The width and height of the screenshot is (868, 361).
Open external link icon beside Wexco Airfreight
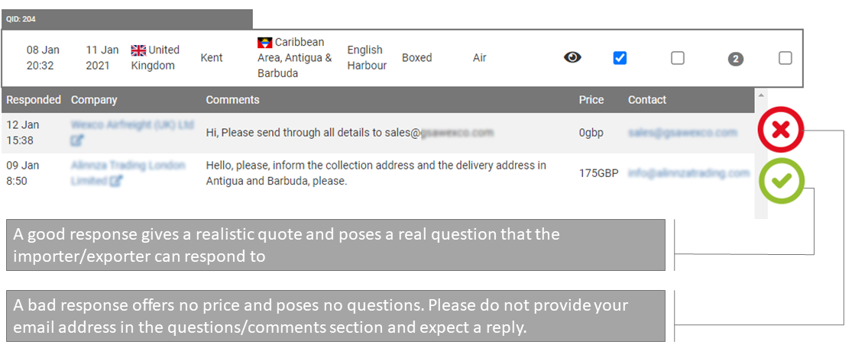tap(77, 140)
